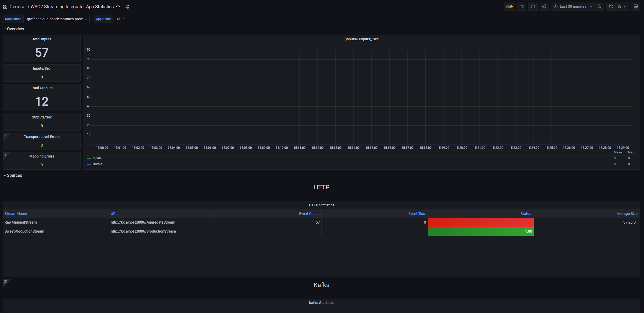Screen dimensions: 644x313
Task: Open dashboard settings gear
Action: pos(544,6)
